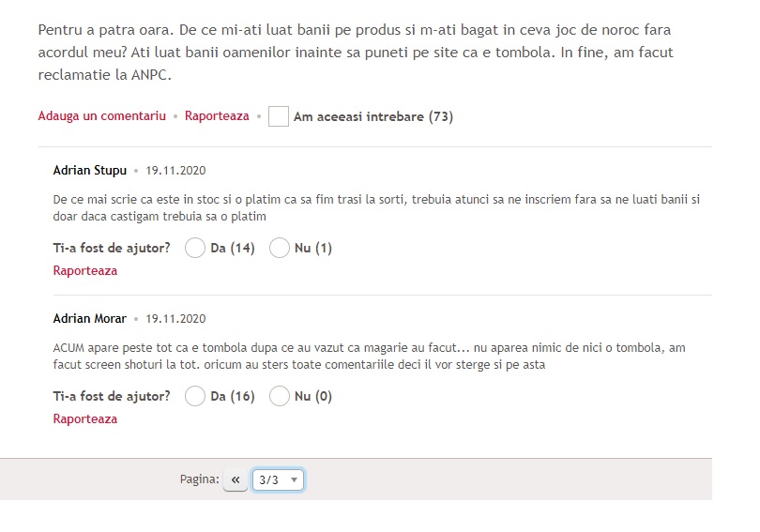Click the 'Da (14)' label text
760x532 pixels.
[233, 248]
